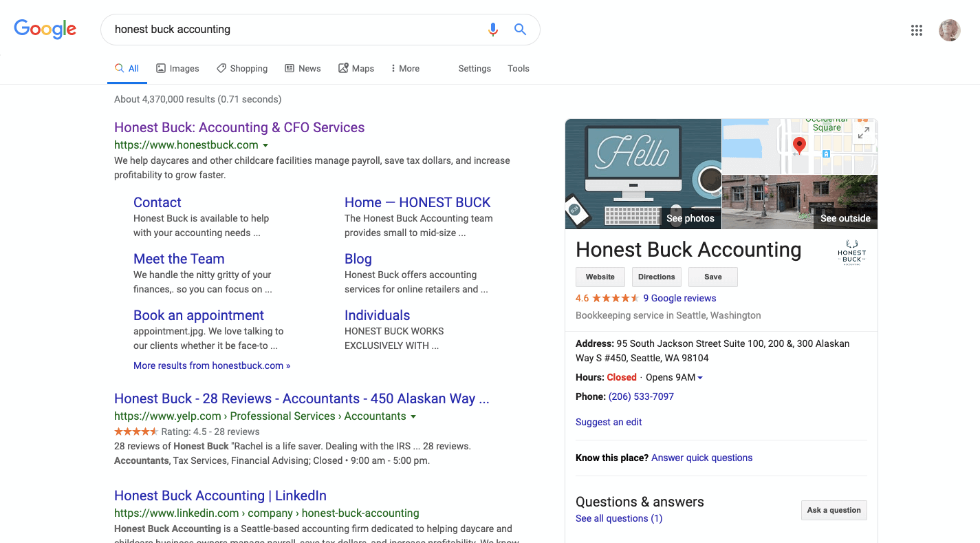Click the Yelp result rating stars

point(136,432)
